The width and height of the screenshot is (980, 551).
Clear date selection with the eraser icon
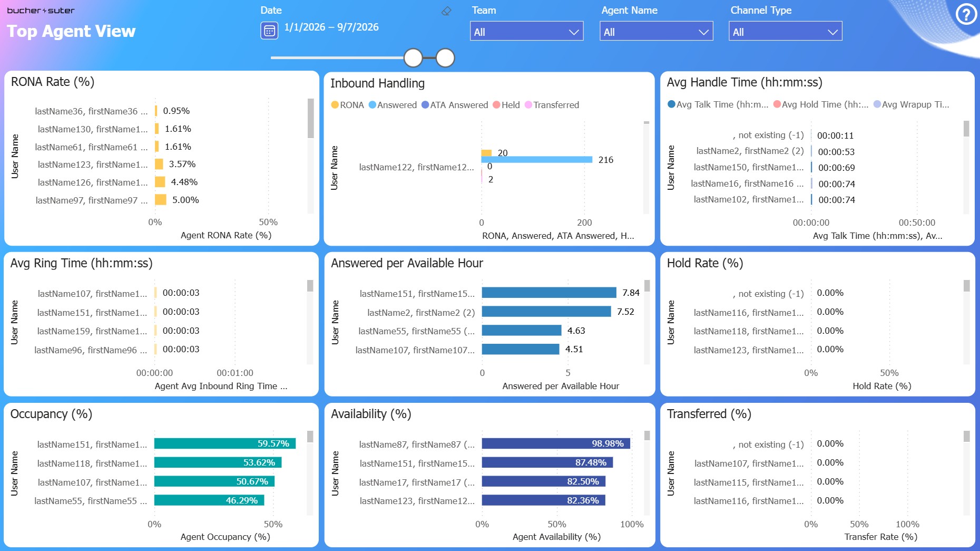tap(446, 11)
